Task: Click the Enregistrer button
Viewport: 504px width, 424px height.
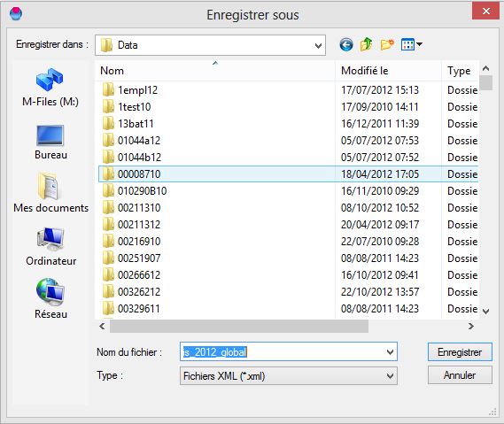Action: tap(460, 352)
